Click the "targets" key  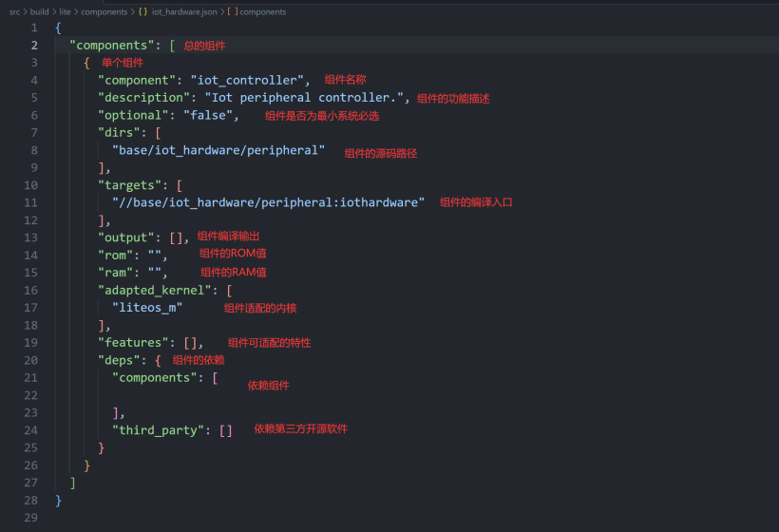[129, 185]
